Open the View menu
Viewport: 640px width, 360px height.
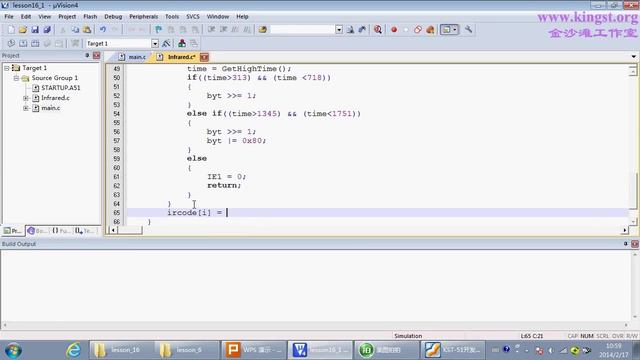tap(44, 17)
